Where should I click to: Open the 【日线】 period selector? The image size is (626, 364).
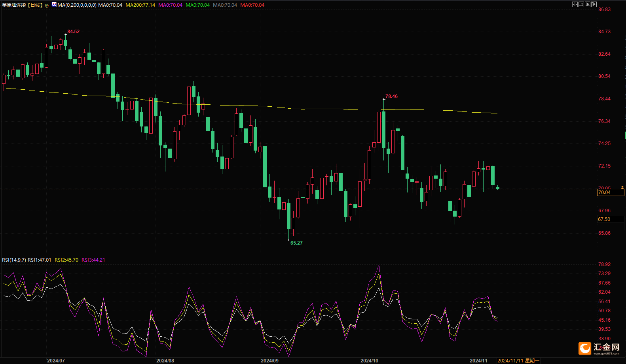click(x=35, y=5)
